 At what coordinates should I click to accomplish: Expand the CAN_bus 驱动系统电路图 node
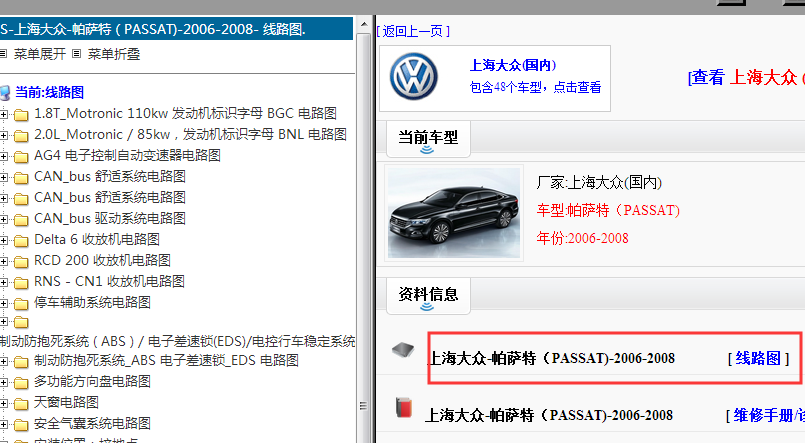click(x=4, y=219)
